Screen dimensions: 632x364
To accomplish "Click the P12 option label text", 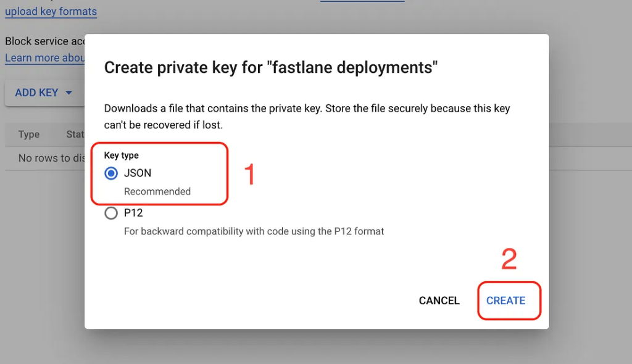I will click(133, 213).
